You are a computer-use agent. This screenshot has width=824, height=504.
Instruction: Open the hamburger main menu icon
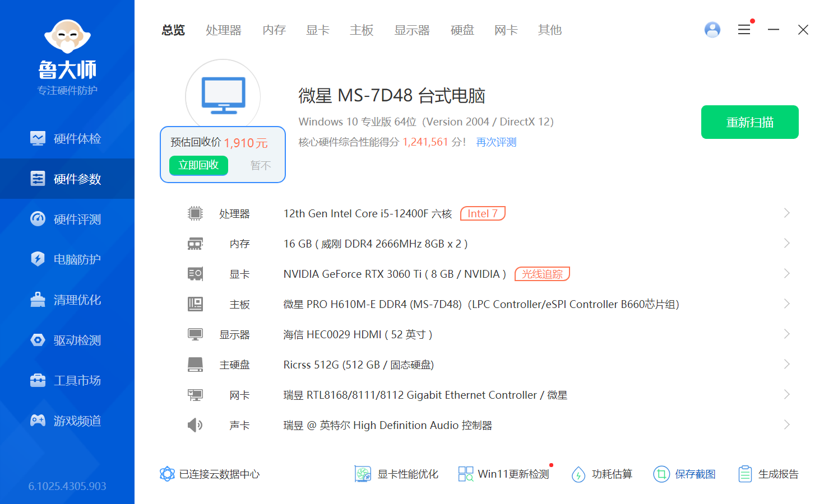click(744, 30)
